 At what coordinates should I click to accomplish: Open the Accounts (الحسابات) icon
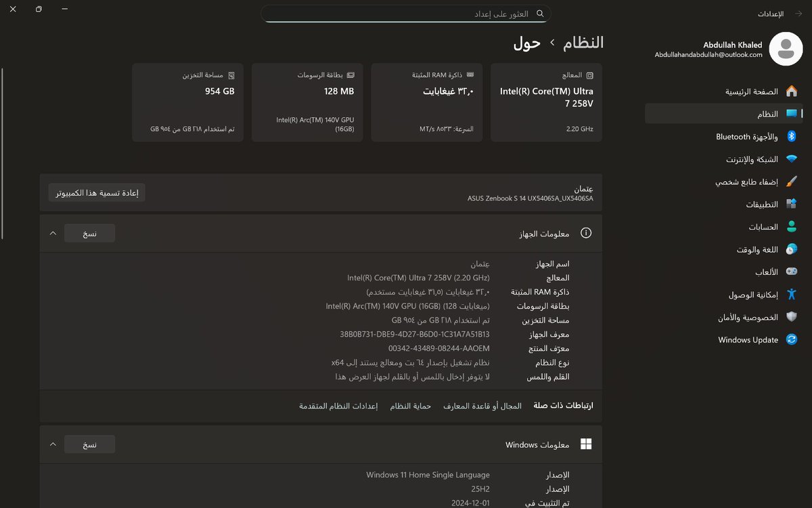(x=791, y=227)
